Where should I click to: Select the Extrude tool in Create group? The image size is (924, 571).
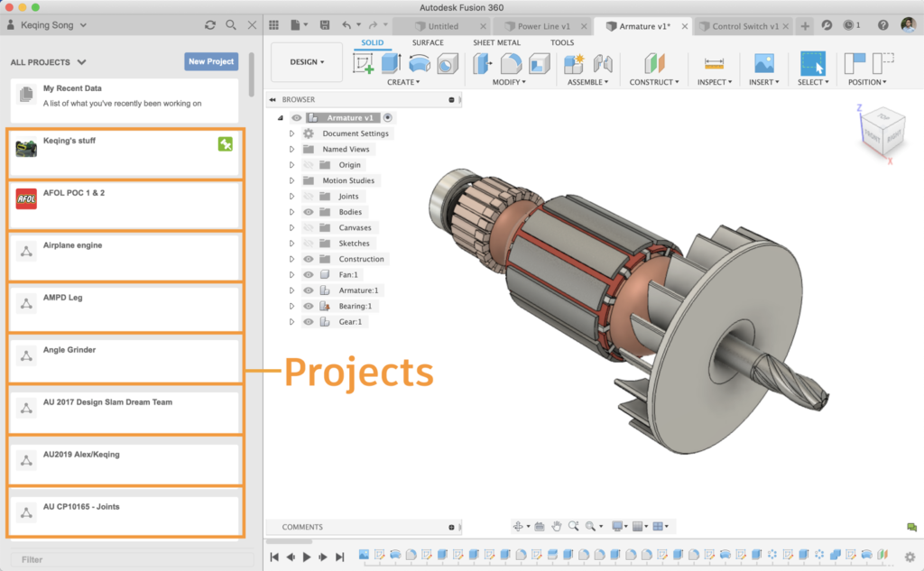391,63
